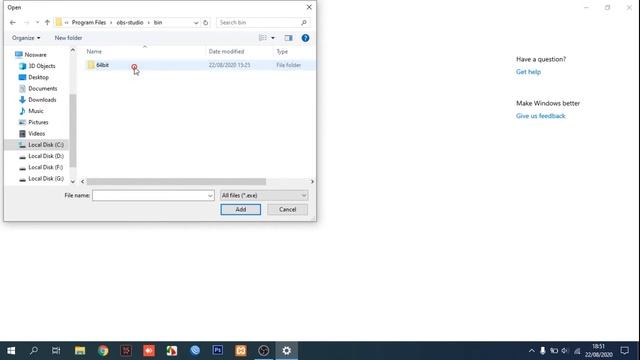The height and width of the screenshot is (360, 640).
Task: Go back using the back arrow
Action: (13, 22)
